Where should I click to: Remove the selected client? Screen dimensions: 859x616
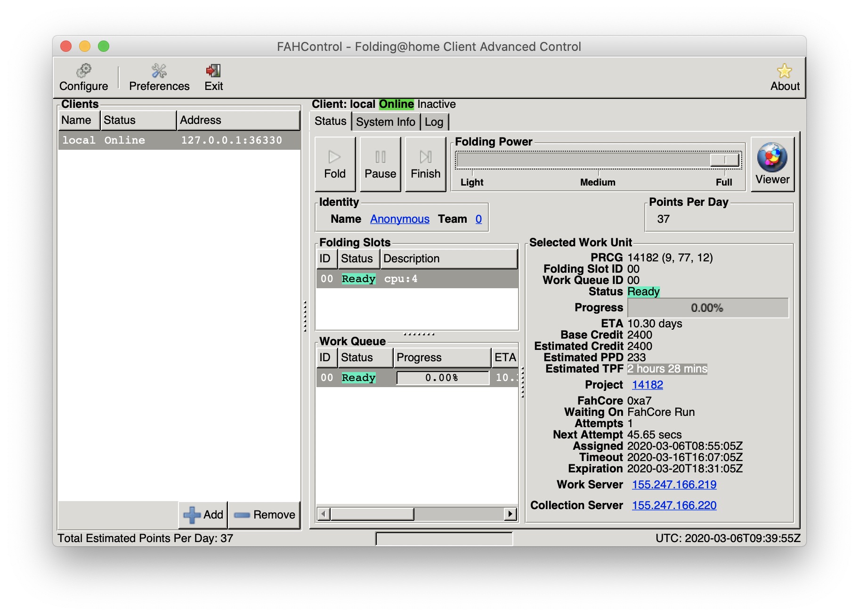265,515
